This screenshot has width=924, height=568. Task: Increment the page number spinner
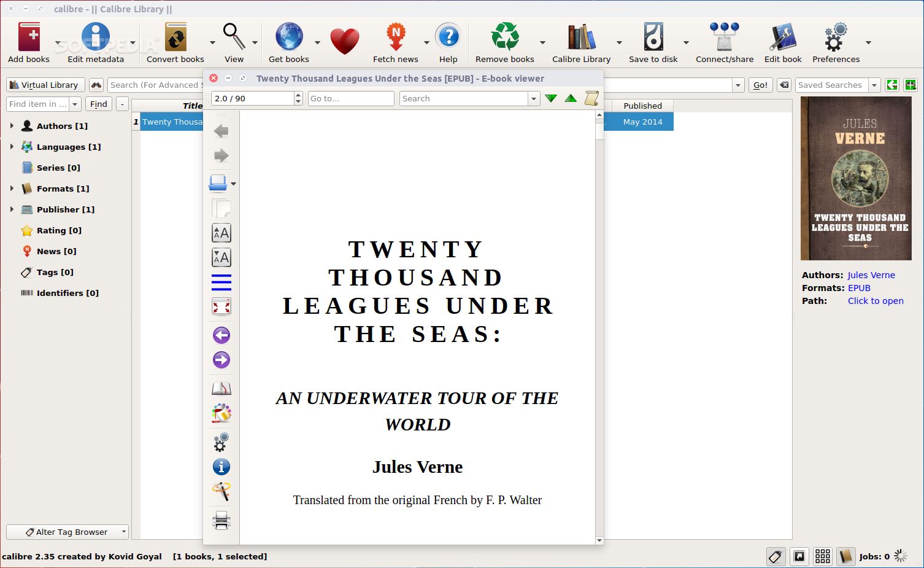coord(298,95)
